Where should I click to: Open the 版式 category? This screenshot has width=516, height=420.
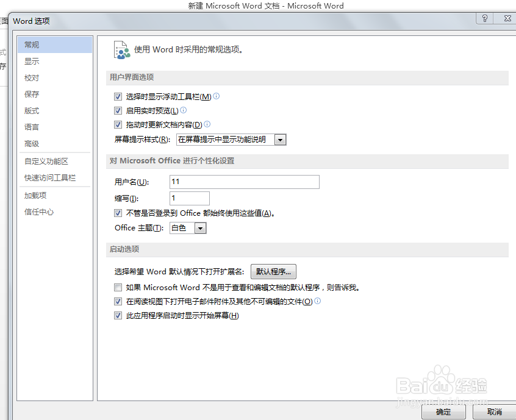(x=55, y=110)
